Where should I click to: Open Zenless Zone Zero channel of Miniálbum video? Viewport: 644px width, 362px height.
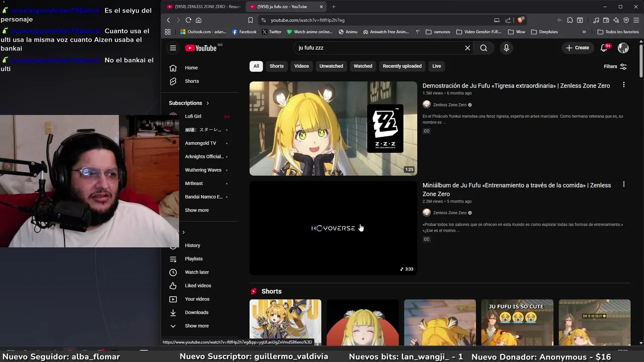[x=449, y=213]
